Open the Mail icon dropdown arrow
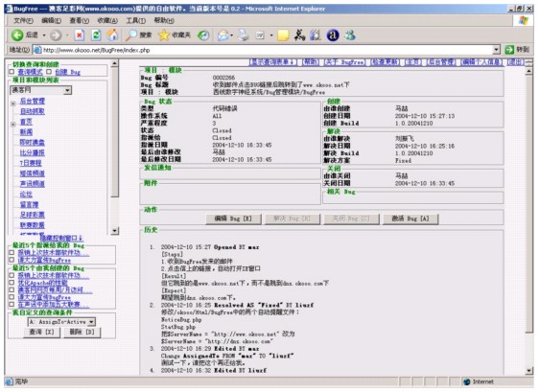539x392 pixels. click(x=232, y=35)
